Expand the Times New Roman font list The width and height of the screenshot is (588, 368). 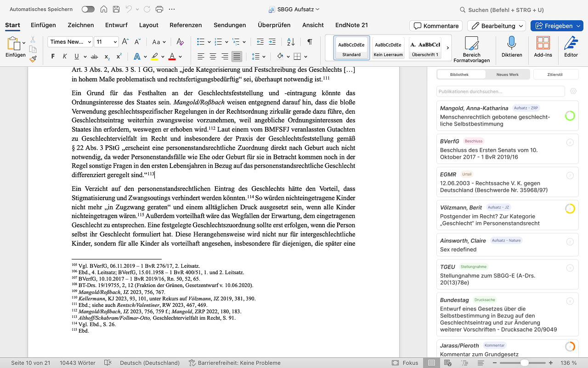(x=89, y=42)
